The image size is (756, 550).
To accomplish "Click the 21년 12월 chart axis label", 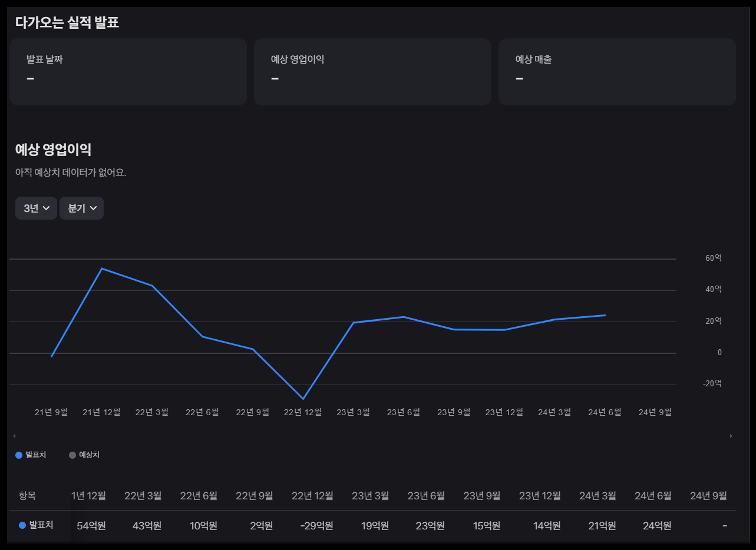I will (101, 412).
